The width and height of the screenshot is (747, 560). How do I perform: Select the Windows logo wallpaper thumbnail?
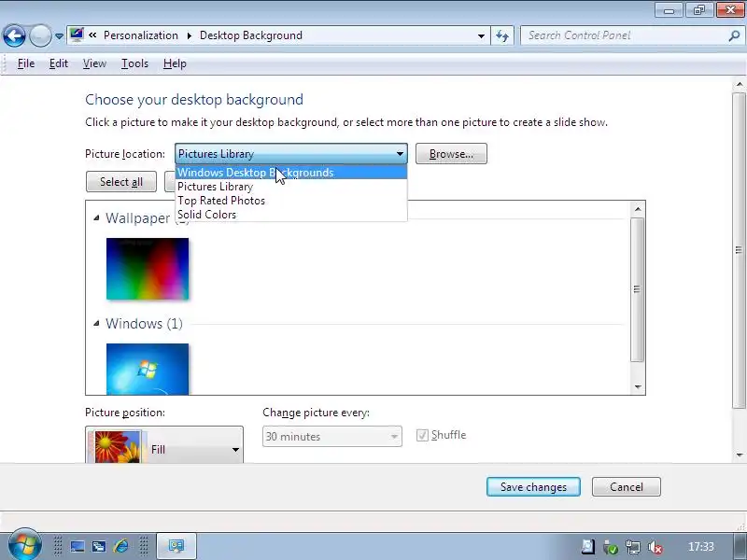148,369
